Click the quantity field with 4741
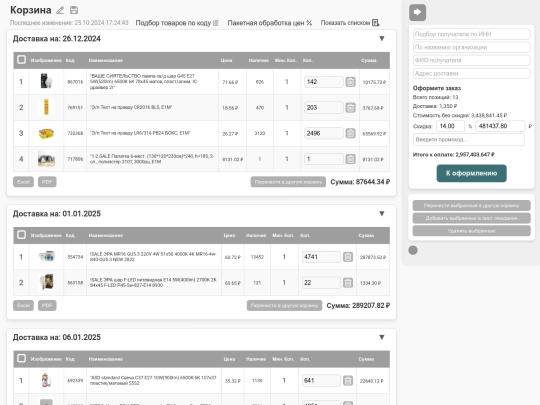The image size is (540, 405). tap(321, 257)
